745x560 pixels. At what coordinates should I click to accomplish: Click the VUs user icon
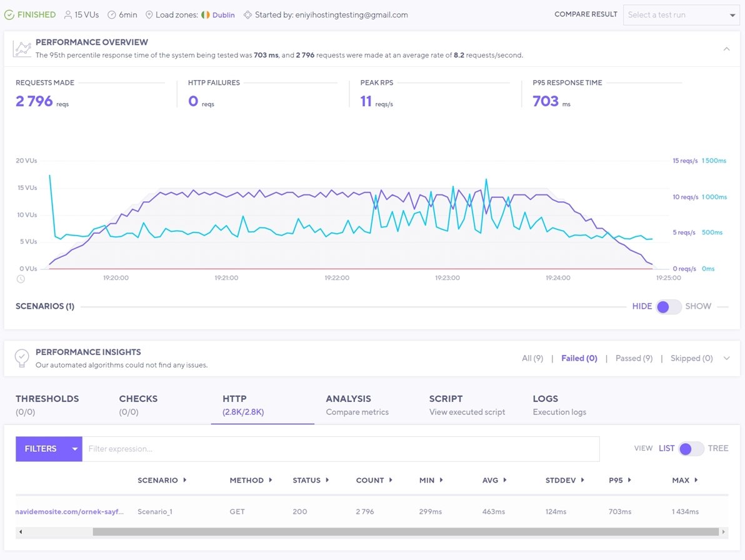click(x=68, y=15)
